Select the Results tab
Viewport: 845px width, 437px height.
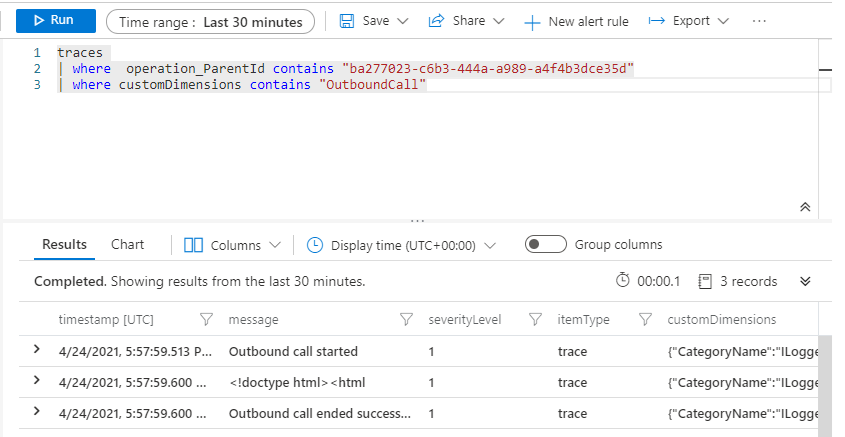tap(64, 244)
